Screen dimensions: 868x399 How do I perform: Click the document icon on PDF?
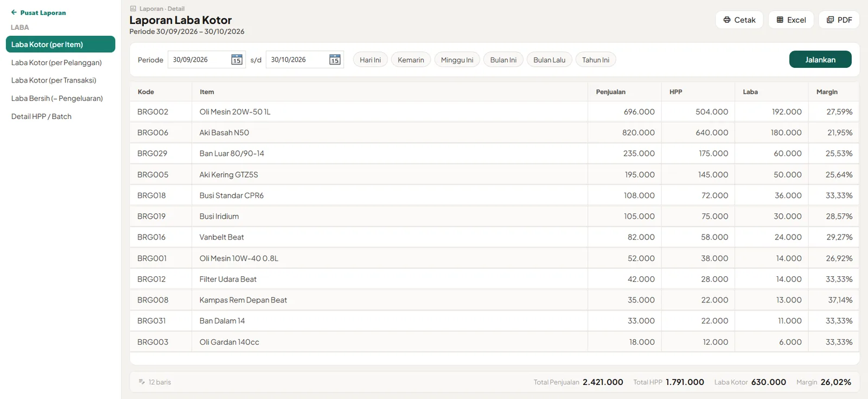(830, 20)
